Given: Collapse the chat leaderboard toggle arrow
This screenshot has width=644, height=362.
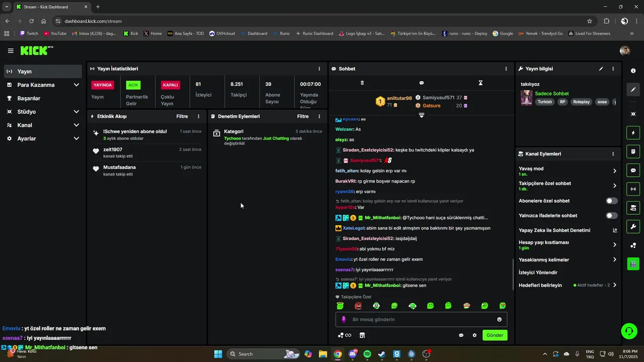Looking at the screenshot, I should [x=422, y=115].
